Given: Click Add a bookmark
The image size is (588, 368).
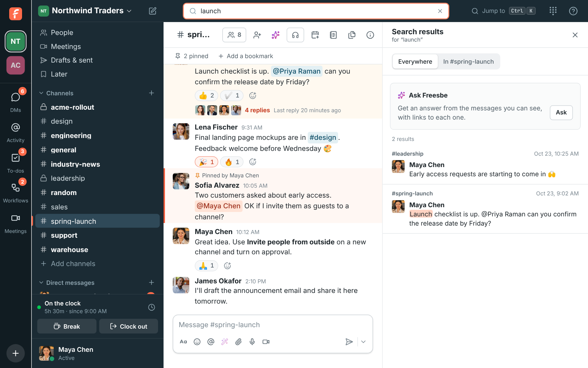Looking at the screenshot, I should point(245,56).
